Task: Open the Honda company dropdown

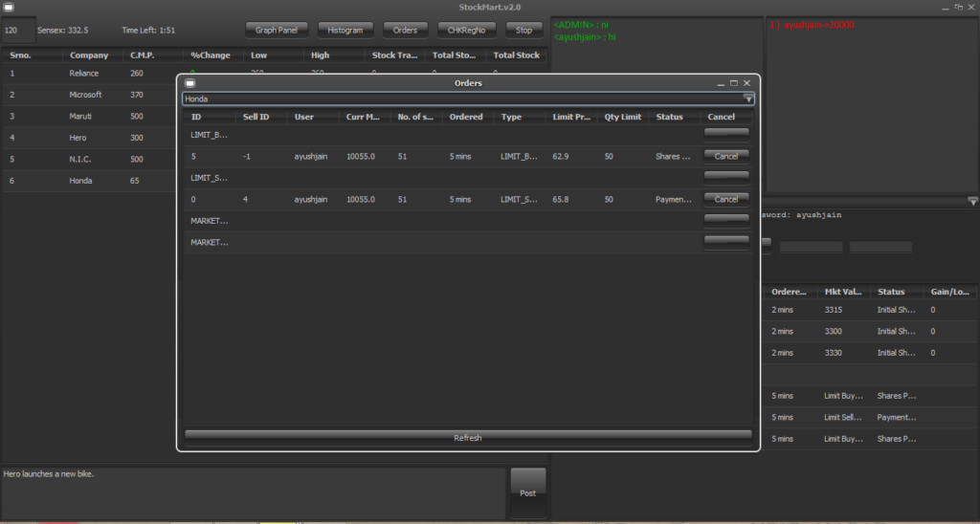Action: (x=468, y=98)
